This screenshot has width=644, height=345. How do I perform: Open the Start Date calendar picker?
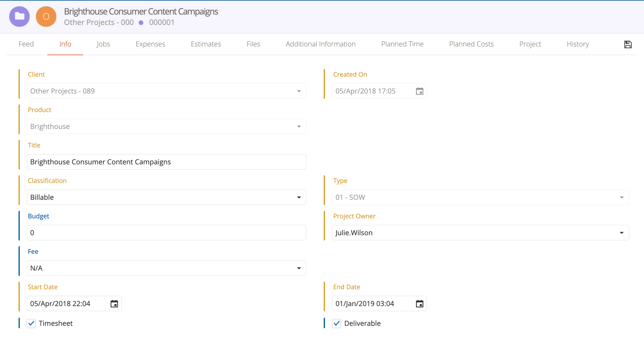[x=114, y=304]
